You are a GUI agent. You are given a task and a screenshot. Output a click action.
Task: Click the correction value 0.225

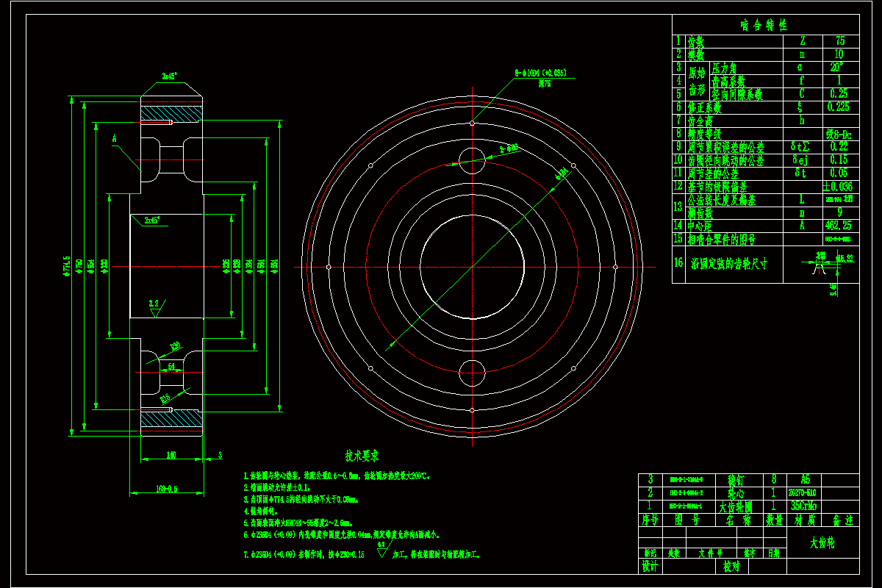point(839,107)
